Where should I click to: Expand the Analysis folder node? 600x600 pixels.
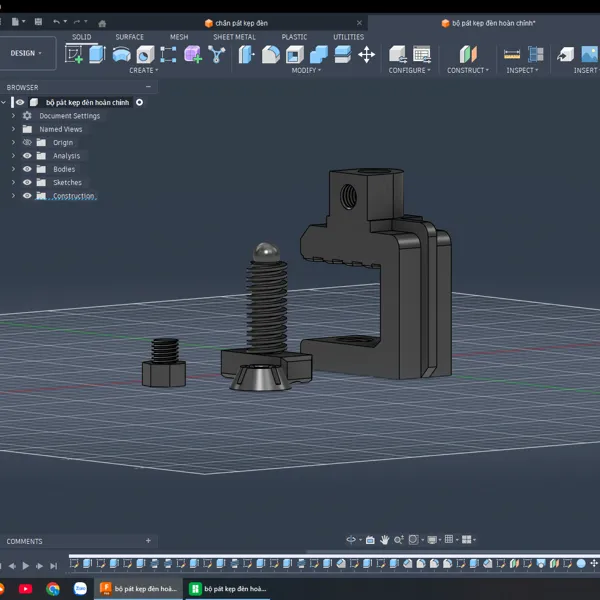(13, 156)
